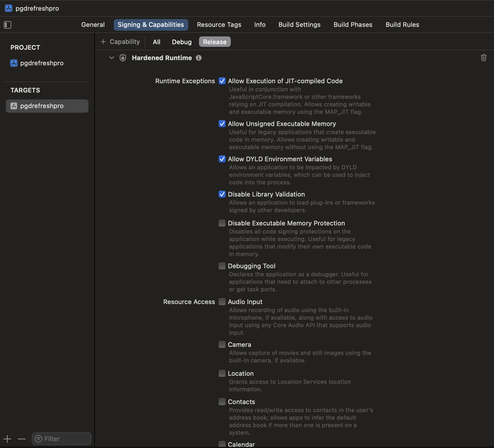The image size is (494, 448).
Task: Enable Disable Executable Memory Protection
Action: [x=222, y=223]
